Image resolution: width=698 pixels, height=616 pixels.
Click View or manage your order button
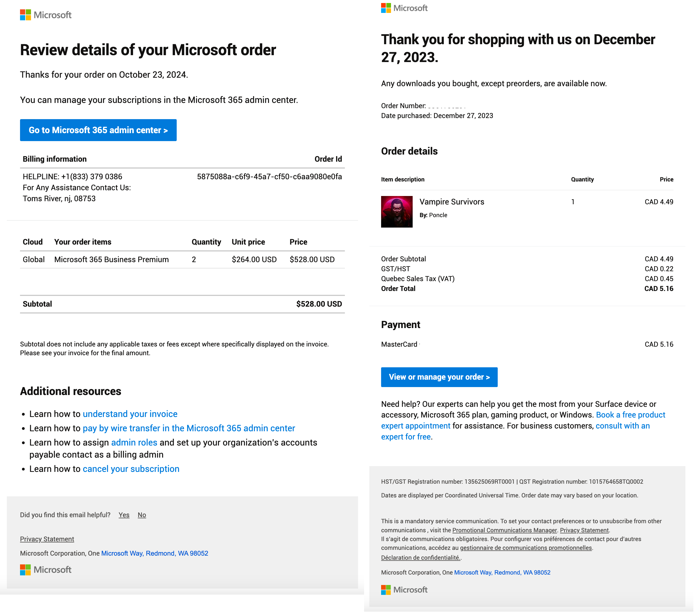439,377
